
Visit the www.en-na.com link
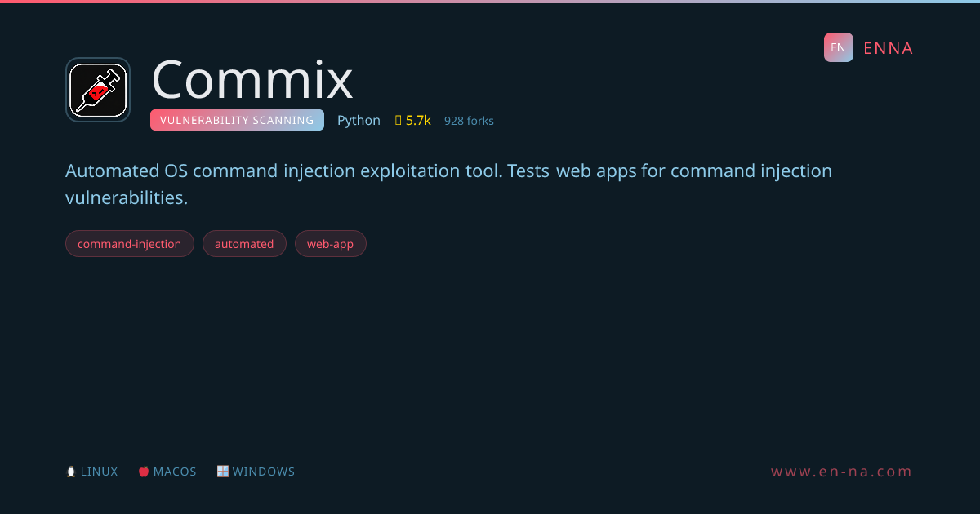tap(842, 472)
